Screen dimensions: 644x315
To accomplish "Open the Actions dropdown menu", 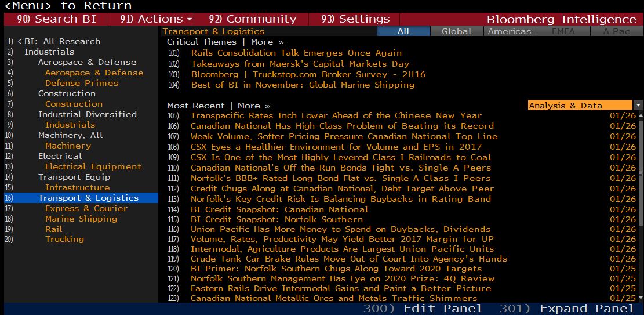I will [x=155, y=19].
